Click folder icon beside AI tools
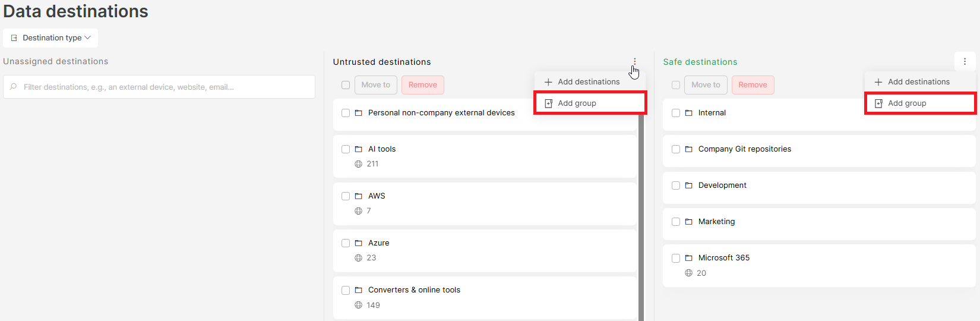 coord(358,149)
